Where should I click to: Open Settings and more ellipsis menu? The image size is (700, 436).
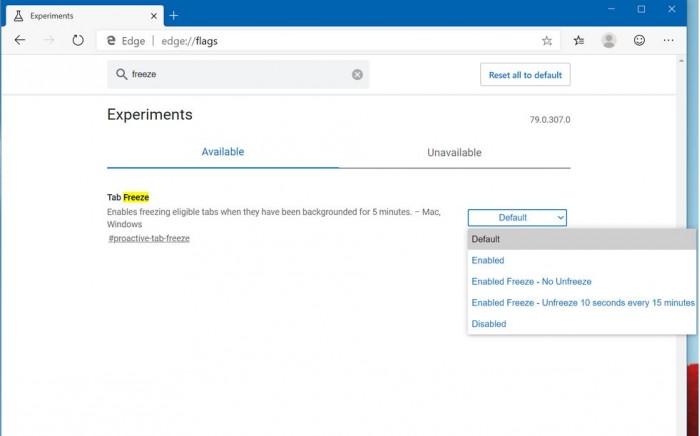[668, 40]
